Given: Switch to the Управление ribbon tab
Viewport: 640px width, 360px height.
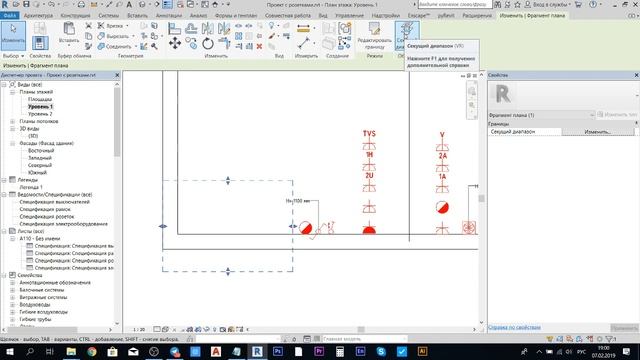Looking at the screenshot, I should tap(349, 16).
